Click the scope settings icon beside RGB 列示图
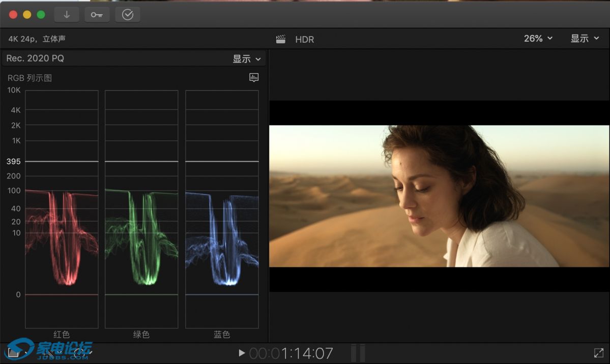The width and height of the screenshot is (610, 364). [254, 77]
